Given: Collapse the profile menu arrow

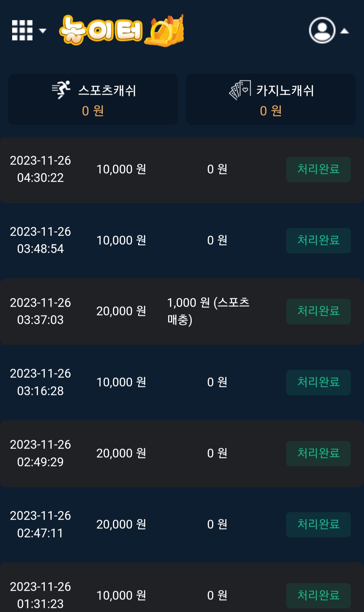Looking at the screenshot, I should [344, 31].
